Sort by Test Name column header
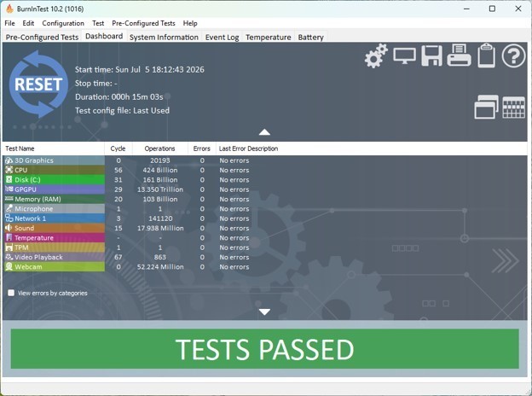Screen dimensions: 532x396 coord(54,148)
